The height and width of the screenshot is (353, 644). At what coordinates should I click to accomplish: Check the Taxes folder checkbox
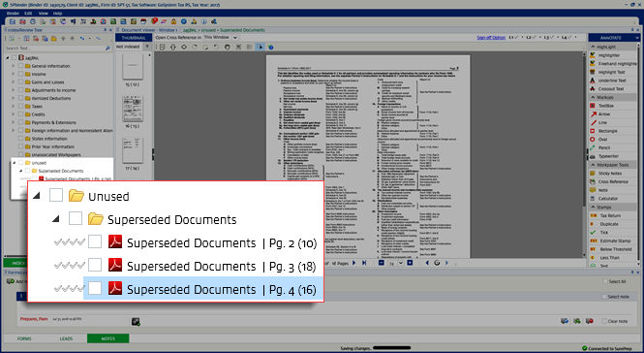[x=20, y=106]
